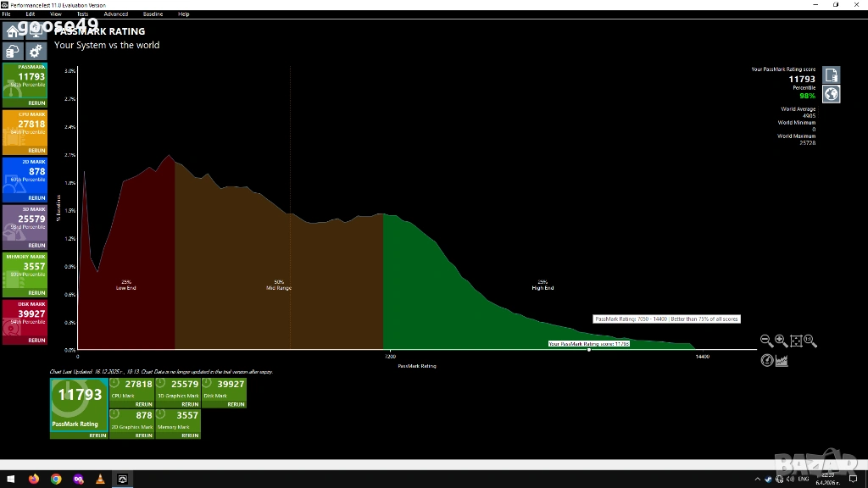868x488 pixels.
Task: Switch to distribution chart view icon
Action: pyautogui.click(x=782, y=361)
